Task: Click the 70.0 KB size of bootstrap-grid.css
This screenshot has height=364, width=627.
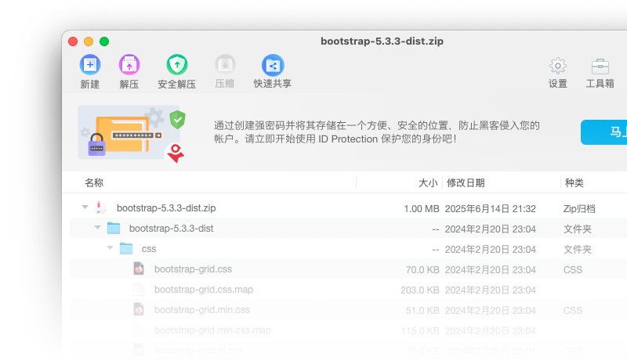Action: [422, 270]
